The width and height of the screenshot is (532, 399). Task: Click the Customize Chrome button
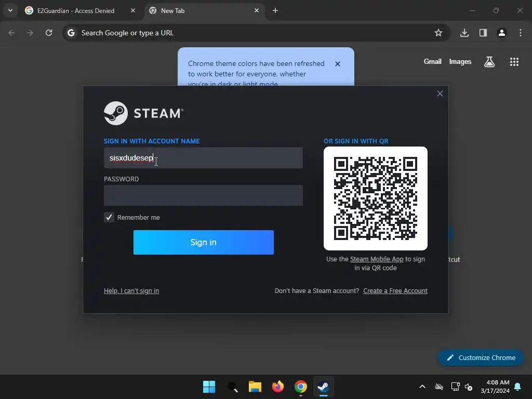[481, 357]
